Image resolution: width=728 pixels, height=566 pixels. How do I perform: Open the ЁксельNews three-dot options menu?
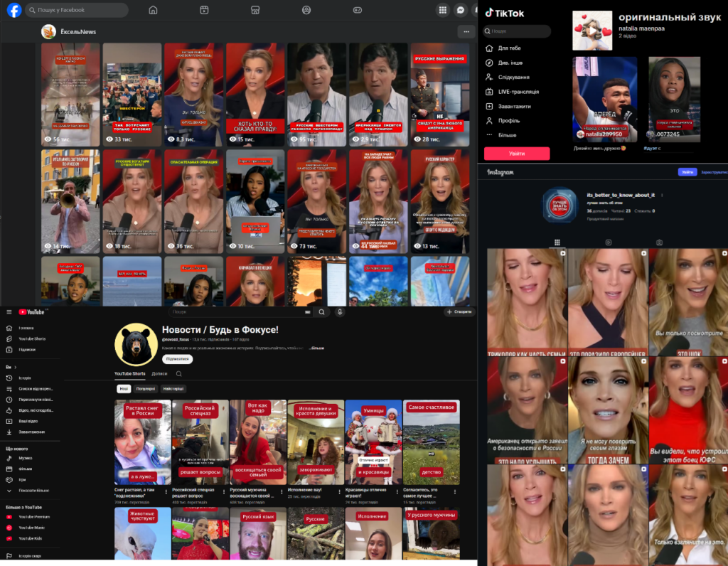click(466, 31)
